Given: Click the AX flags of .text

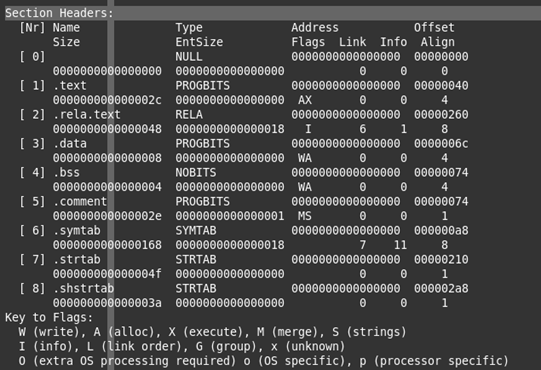Looking at the screenshot, I should tap(305, 100).
